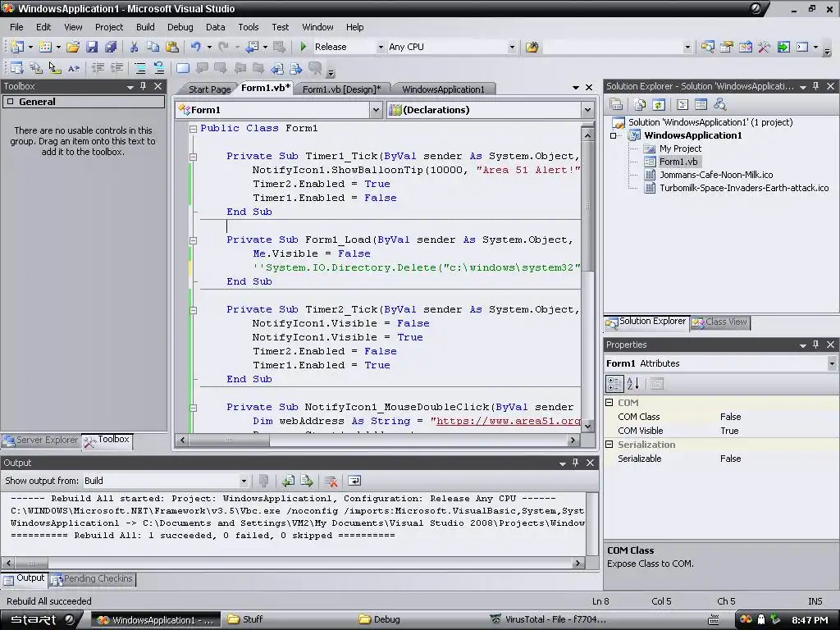Click the Open File folder icon

click(x=73, y=47)
